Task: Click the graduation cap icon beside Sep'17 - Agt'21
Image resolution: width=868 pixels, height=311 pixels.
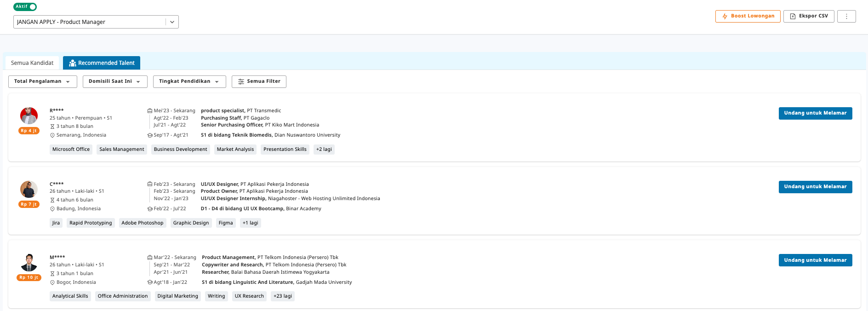Action: pos(150,135)
